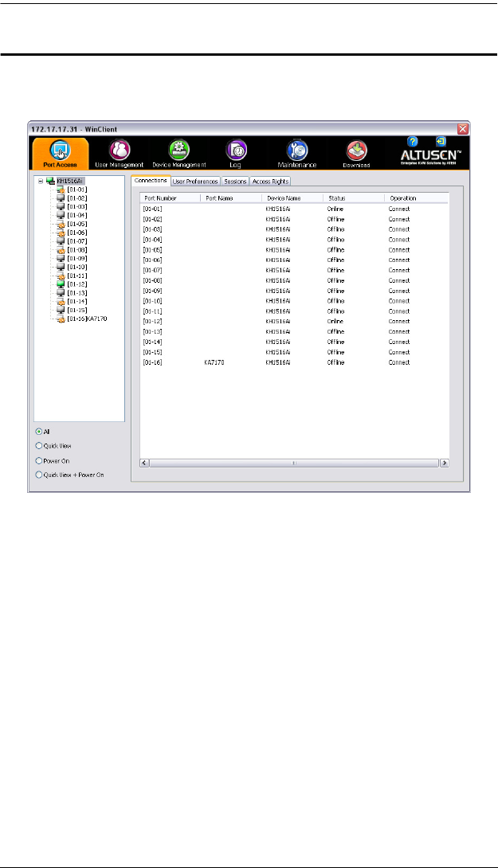Viewport: 498px width, 868px height.
Task: Click port icon for [01-01] in tree
Action: (x=61, y=190)
